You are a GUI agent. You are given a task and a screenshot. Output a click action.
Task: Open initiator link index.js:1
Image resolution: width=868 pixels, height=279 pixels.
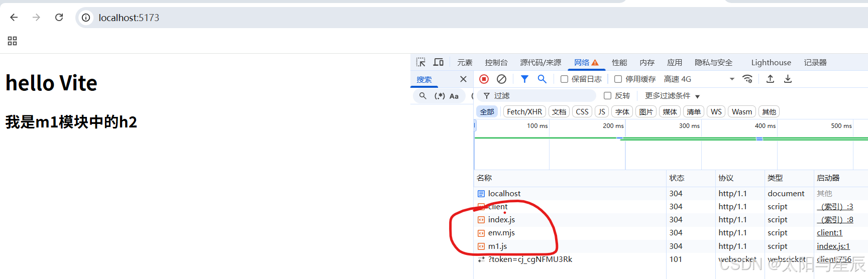pyautogui.click(x=833, y=246)
